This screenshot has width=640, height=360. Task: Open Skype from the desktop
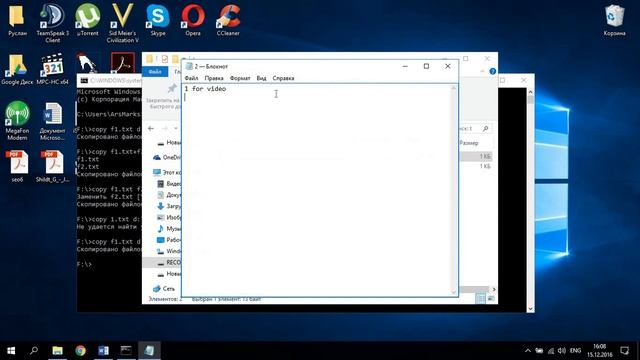[x=158, y=20]
